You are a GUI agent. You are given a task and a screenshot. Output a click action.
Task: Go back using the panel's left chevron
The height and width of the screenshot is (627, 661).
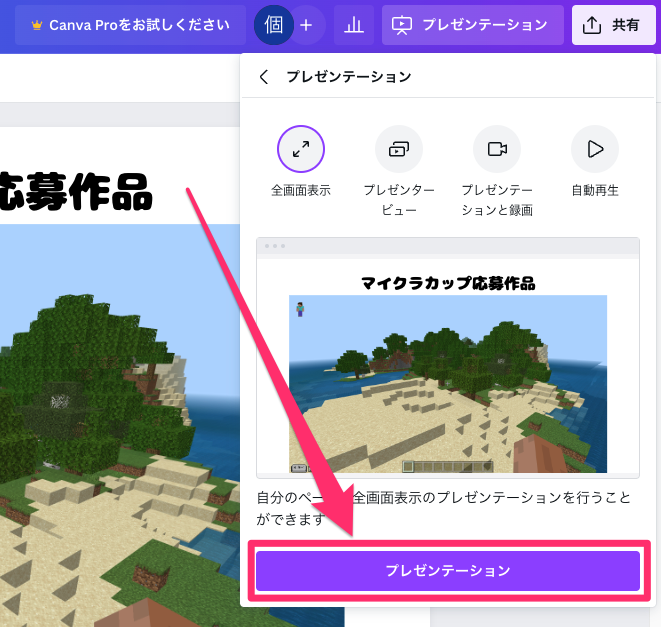point(264,77)
